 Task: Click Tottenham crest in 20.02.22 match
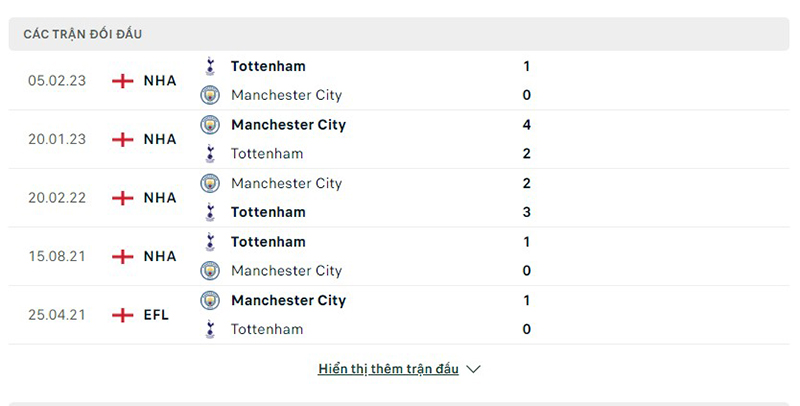point(210,212)
